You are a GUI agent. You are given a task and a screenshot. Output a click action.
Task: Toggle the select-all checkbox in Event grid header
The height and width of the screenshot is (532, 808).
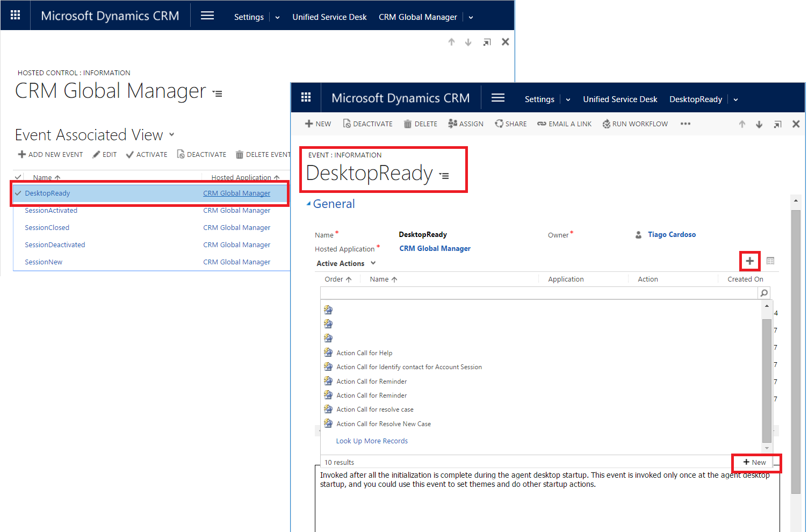click(18, 177)
